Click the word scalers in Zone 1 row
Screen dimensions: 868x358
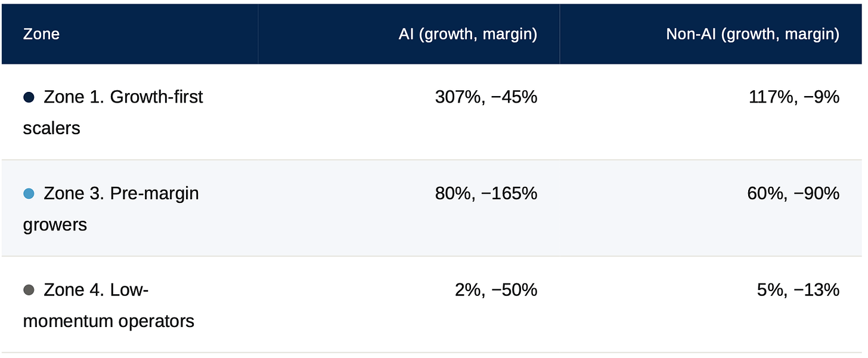click(51, 128)
